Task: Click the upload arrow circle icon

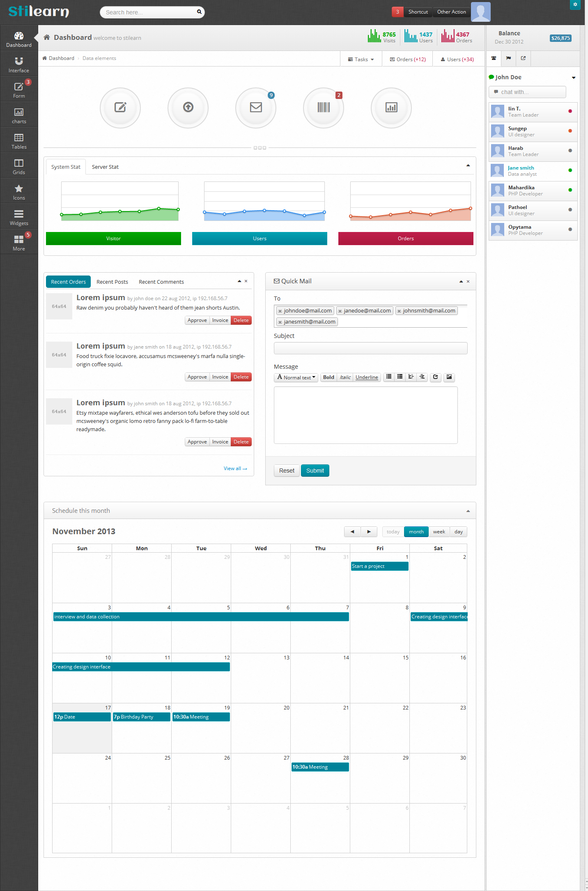Action: pyautogui.click(x=188, y=108)
